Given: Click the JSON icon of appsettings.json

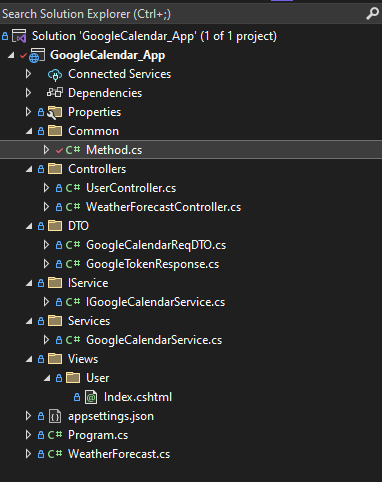Looking at the screenshot, I should pos(55,416).
